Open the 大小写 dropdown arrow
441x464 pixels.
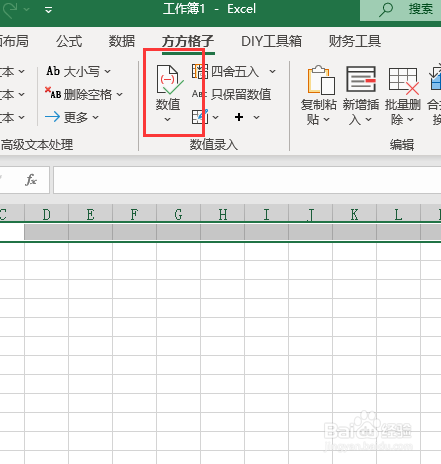tap(107, 71)
